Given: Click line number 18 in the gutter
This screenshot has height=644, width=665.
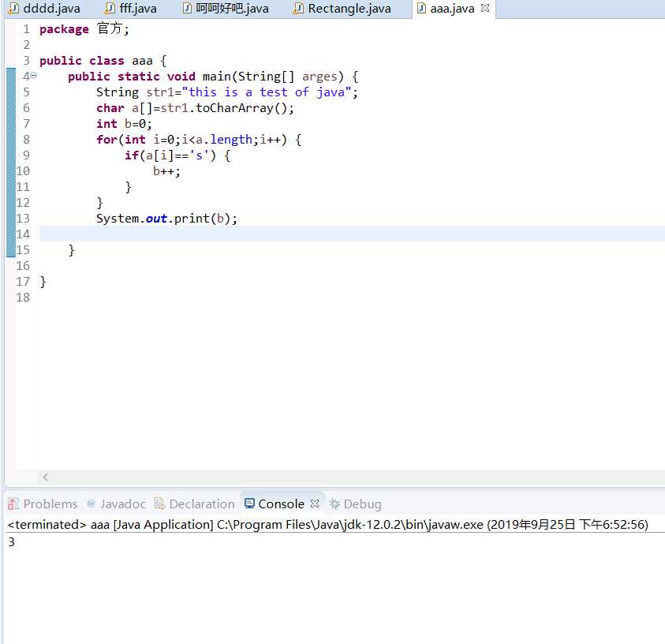Looking at the screenshot, I should [x=23, y=298].
